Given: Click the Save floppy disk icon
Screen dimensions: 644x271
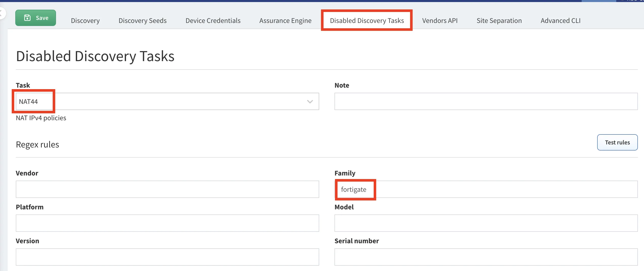Looking at the screenshot, I should (27, 17).
